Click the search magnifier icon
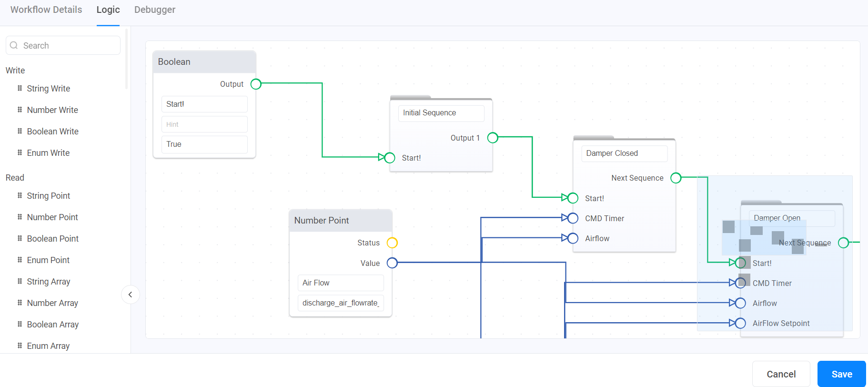 [14, 45]
